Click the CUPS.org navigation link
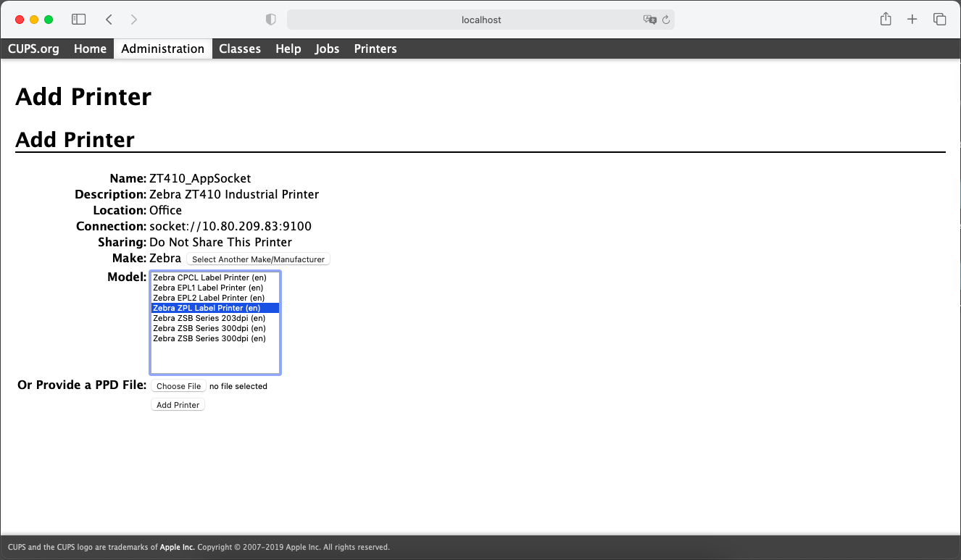Image resolution: width=961 pixels, height=560 pixels. (x=33, y=49)
